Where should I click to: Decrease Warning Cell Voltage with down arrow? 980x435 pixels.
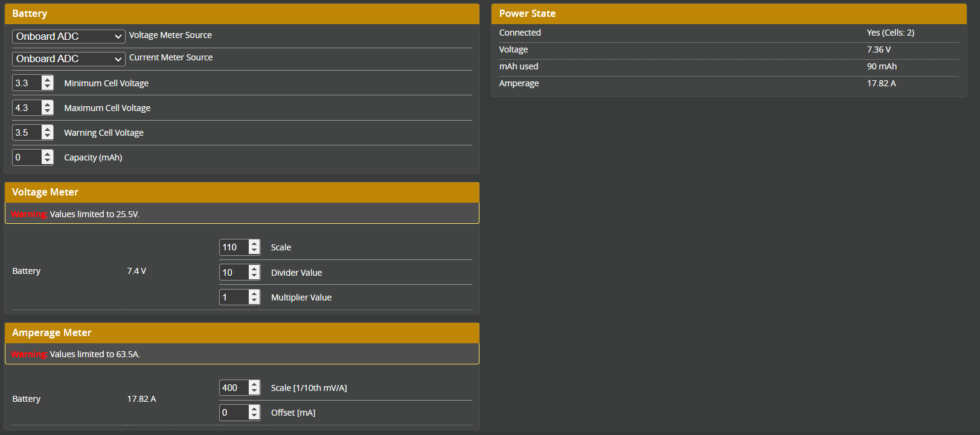(x=47, y=136)
